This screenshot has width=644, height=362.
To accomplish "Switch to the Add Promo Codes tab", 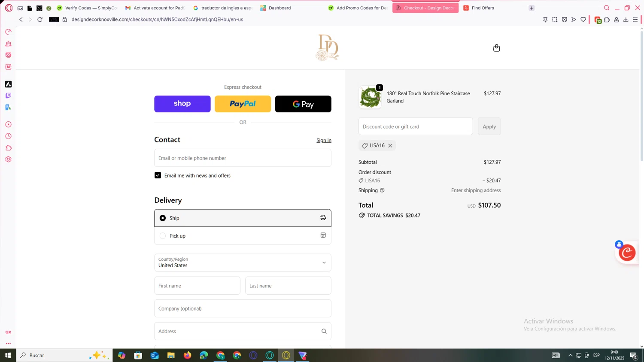I will [358, 8].
